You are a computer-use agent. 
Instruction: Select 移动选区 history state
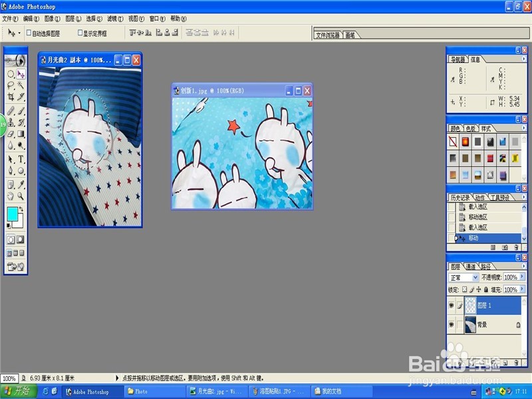click(x=485, y=217)
